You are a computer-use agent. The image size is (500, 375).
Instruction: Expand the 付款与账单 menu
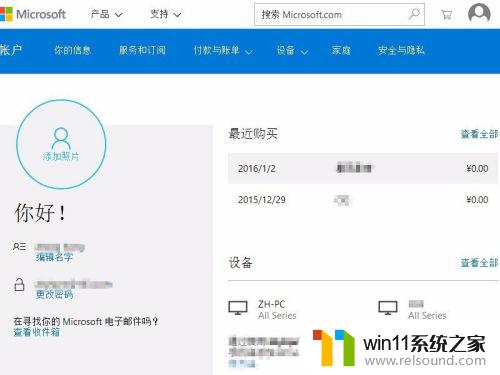[223, 51]
